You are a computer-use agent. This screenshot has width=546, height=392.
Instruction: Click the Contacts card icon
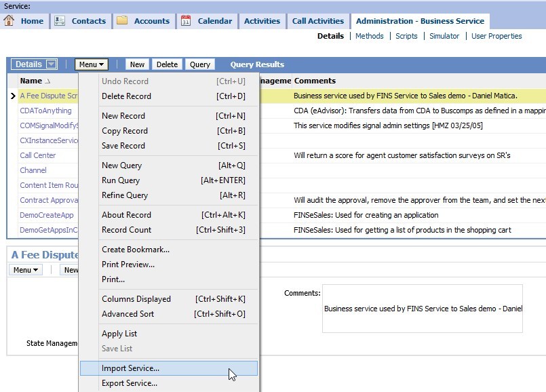click(60, 20)
